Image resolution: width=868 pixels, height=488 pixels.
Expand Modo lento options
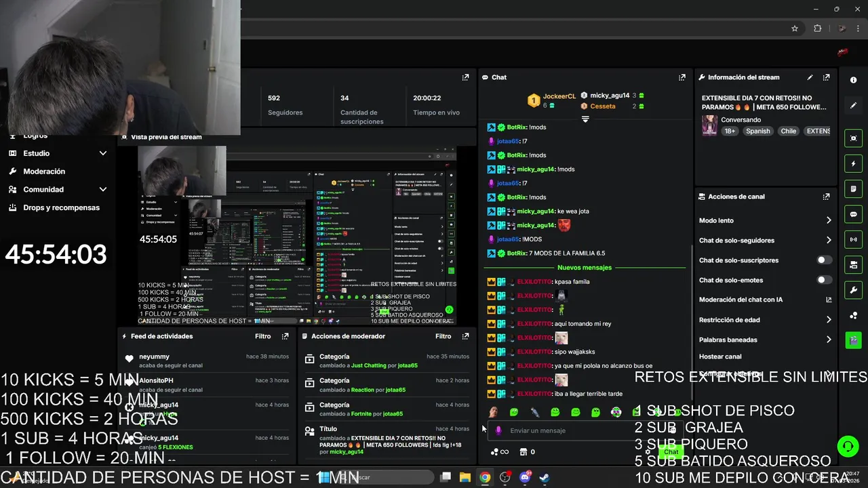[x=829, y=220]
